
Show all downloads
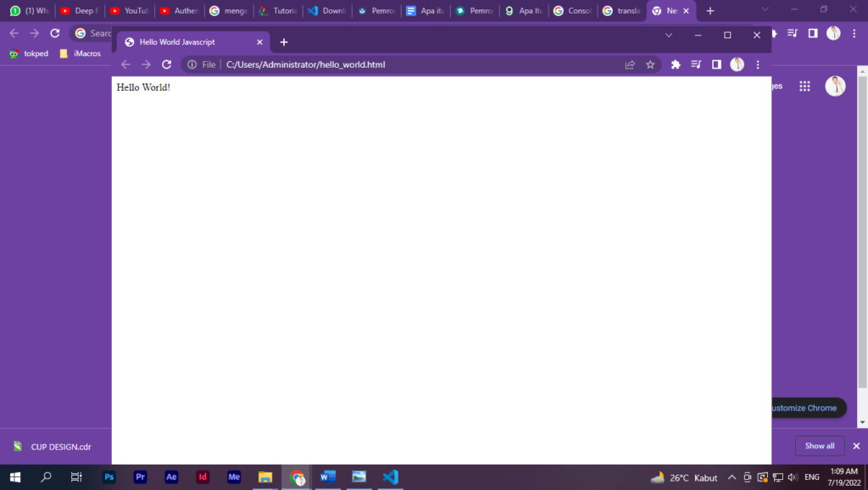820,446
